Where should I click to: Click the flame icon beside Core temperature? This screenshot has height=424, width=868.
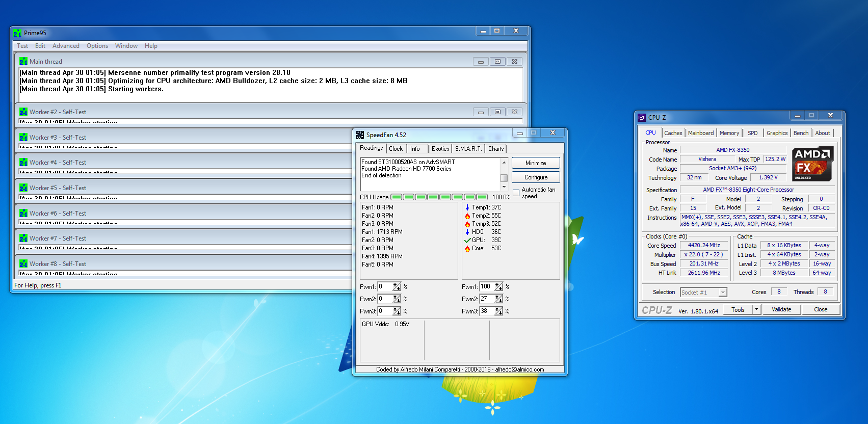click(x=467, y=248)
